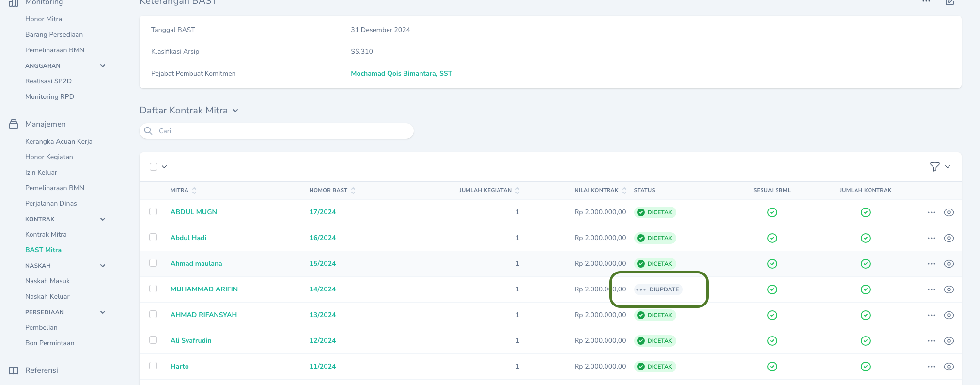Go to Kontrak Mitra menu
The image size is (980, 385).
tap(46, 234)
